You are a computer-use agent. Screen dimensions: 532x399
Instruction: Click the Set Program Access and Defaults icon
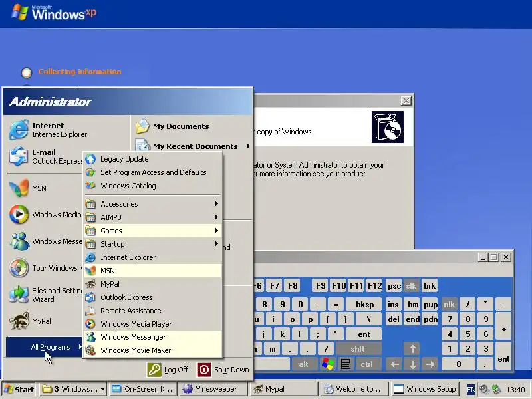point(90,172)
